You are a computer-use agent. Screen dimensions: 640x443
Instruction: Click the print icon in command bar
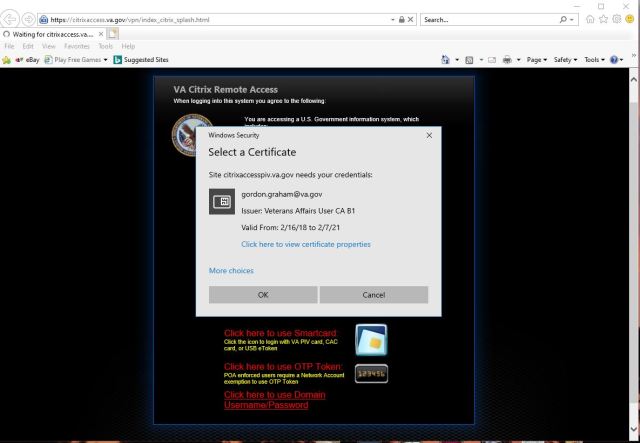(x=507, y=60)
